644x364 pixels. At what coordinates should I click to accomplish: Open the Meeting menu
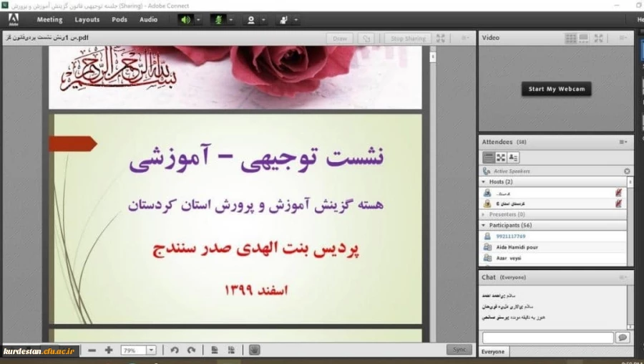point(49,19)
